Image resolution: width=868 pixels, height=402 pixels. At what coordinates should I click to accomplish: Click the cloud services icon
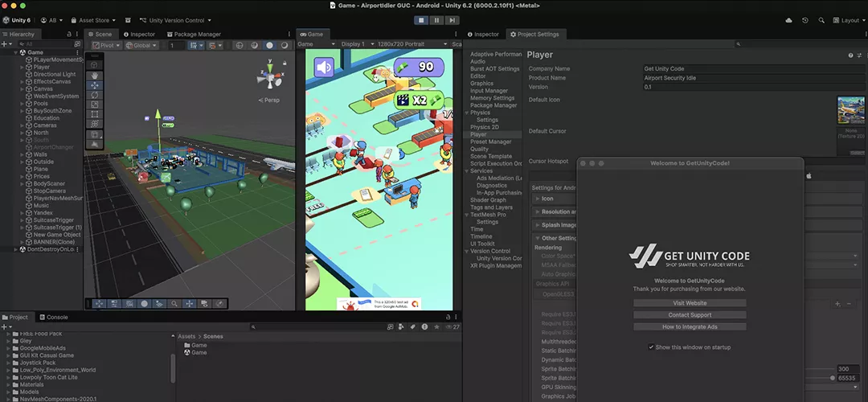pos(788,20)
